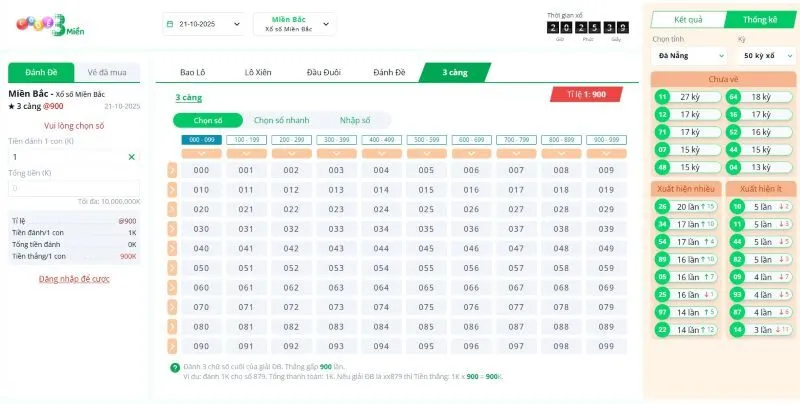Screen dimensions: 800x404
Task: Open the Miền Bắc region dropdown
Action: (295, 24)
